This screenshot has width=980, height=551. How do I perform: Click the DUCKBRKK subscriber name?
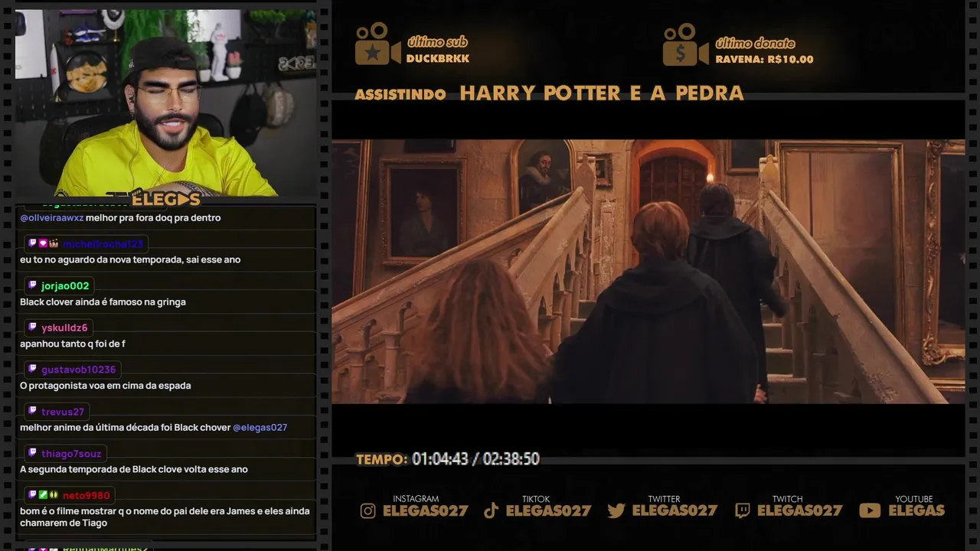438,59
